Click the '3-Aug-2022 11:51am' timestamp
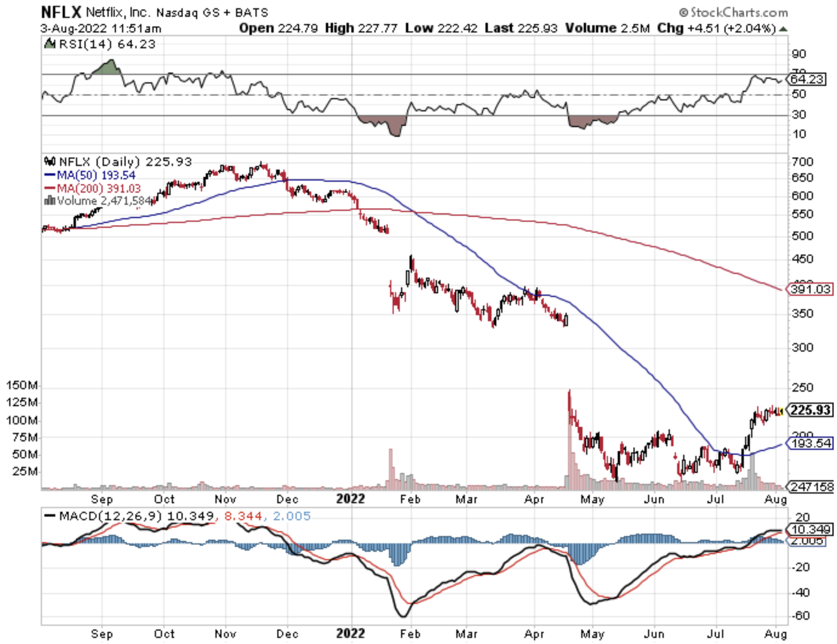This screenshot has width=837, height=644. (x=100, y=28)
